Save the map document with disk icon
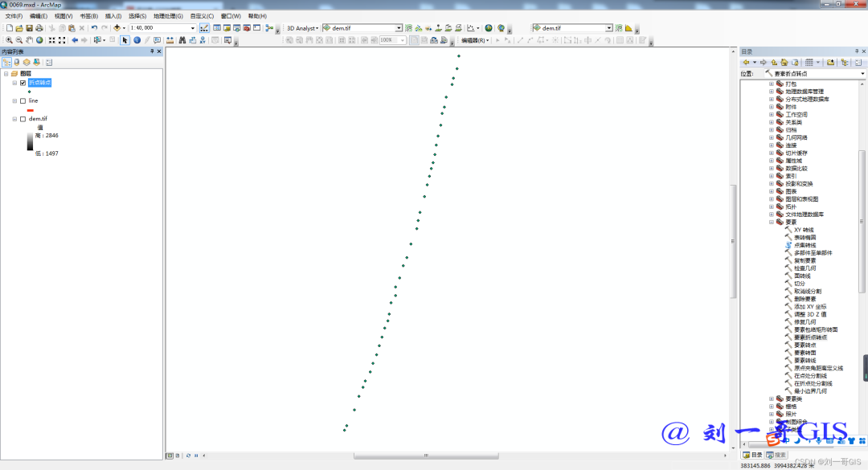 [x=30, y=27]
